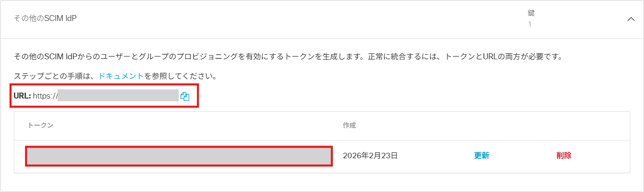
Task: Click the 鍵 label in header
Action: (531, 13)
